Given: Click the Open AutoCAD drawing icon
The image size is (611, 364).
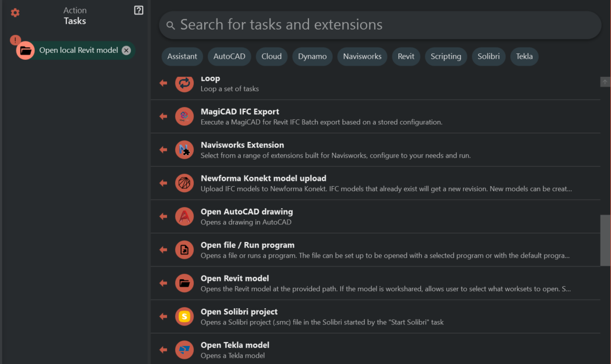Looking at the screenshot, I should (x=184, y=216).
